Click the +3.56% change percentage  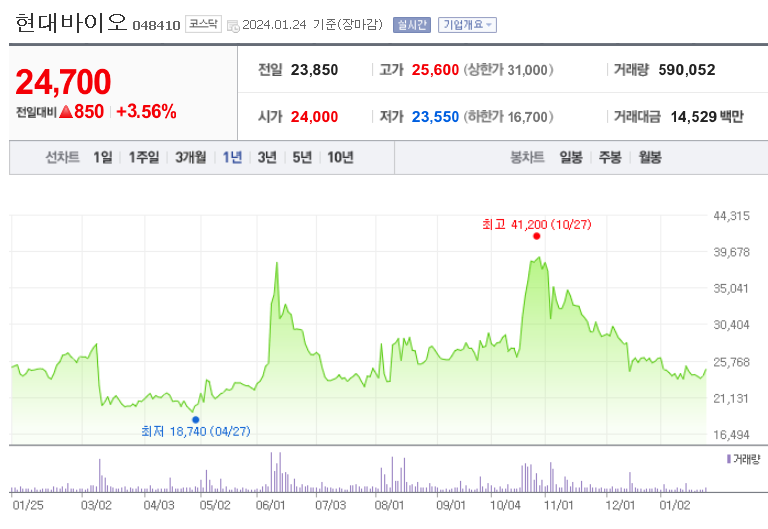point(146,112)
